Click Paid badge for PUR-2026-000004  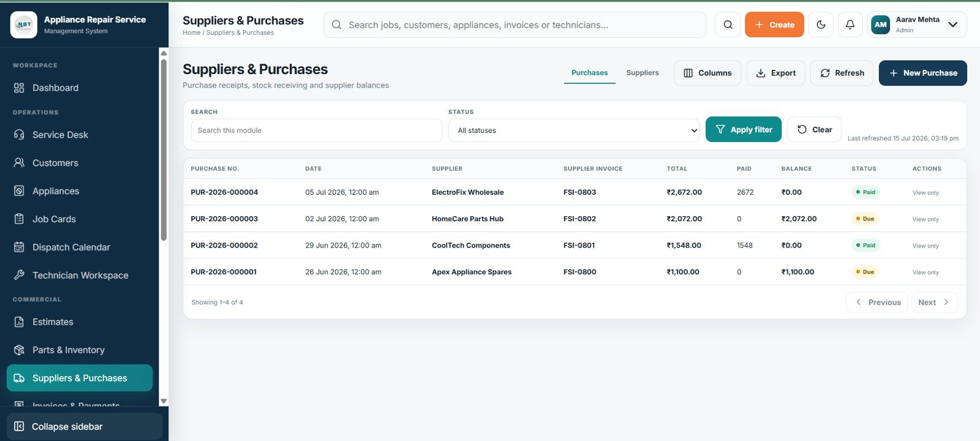point(865,192)
